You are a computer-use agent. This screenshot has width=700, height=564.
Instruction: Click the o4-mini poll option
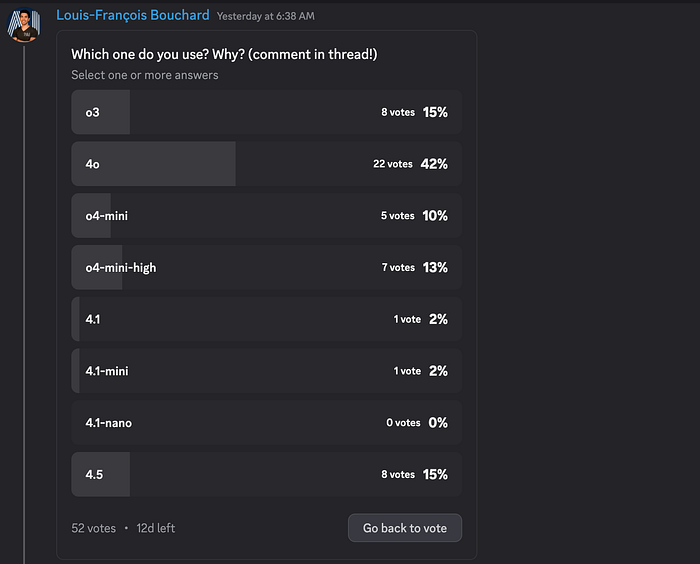pos(266,216)
